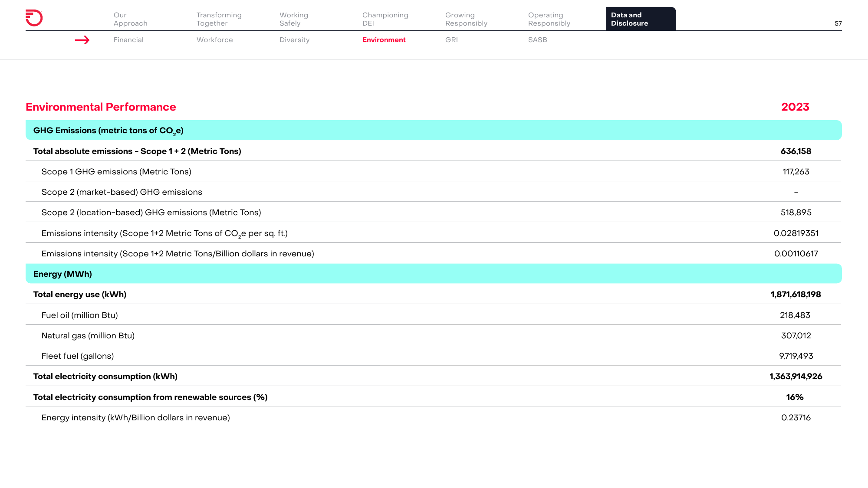Click the 117,263 Scope 1 value
Screen dimensions: 868x488
coord(796,172)
